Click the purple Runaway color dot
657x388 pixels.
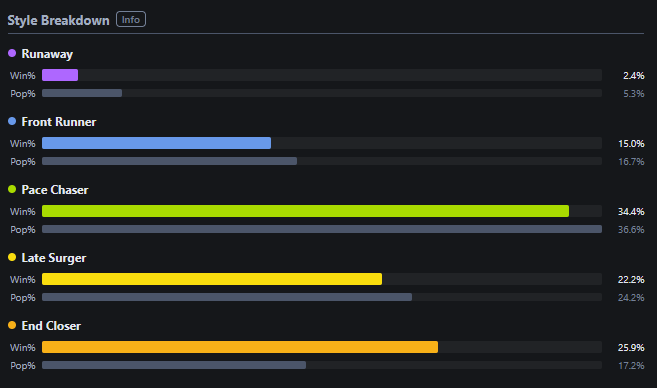12,53
